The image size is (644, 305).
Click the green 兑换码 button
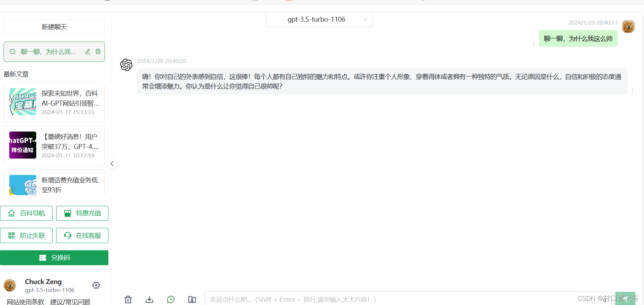(54, 258)
